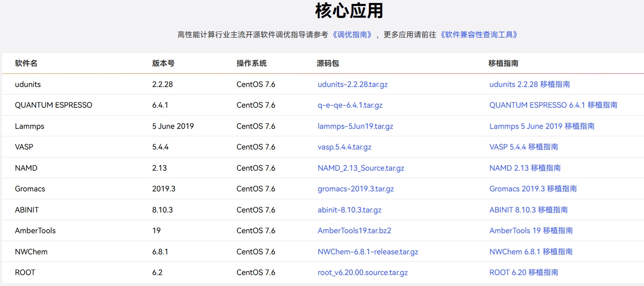Click CentOS 7.6 in the ROOT row

tap(256, 273)
